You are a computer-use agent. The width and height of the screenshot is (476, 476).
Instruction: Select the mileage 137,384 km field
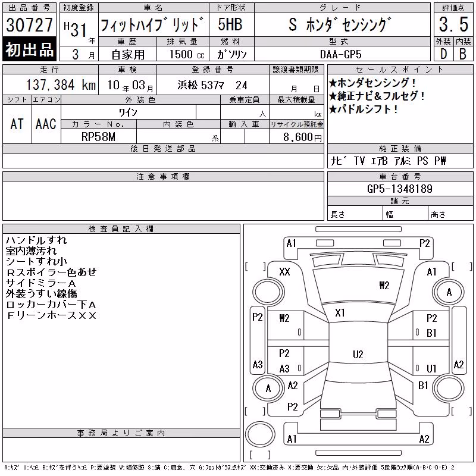point(51,84)
